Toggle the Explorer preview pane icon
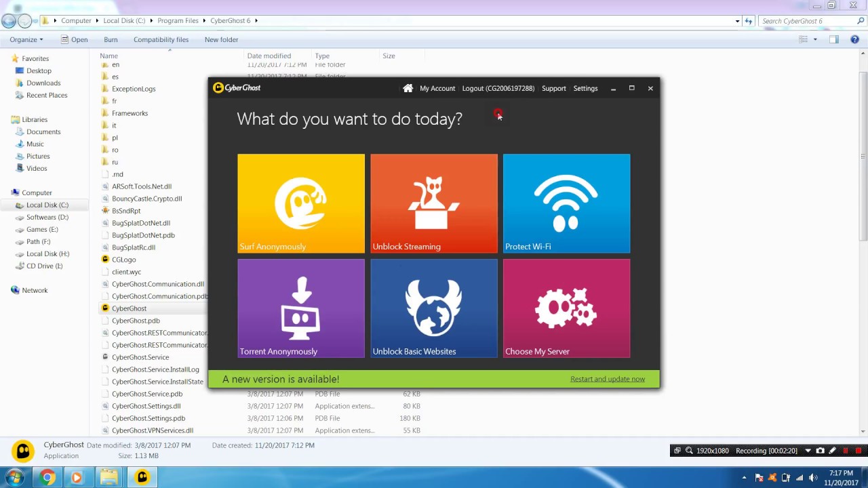 tap(834, 39)
